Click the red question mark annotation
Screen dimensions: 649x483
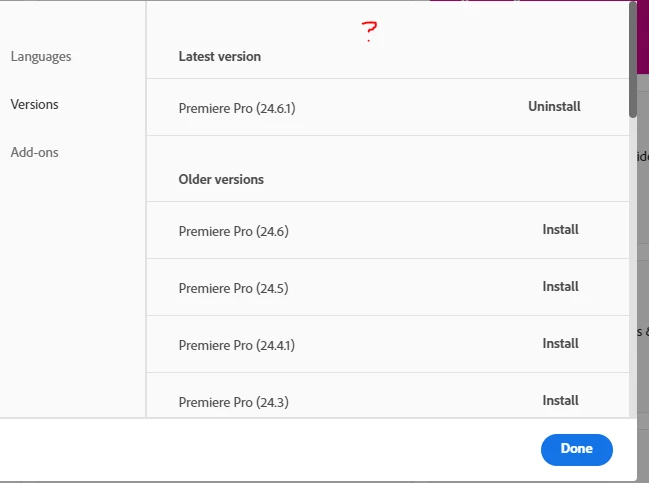point(370,33)
